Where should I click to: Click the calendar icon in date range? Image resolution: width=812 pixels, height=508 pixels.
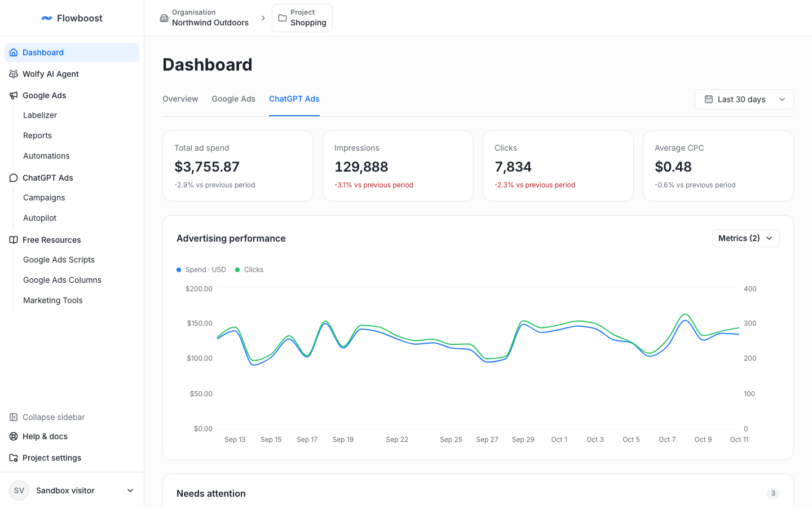[x=709, y=99]
